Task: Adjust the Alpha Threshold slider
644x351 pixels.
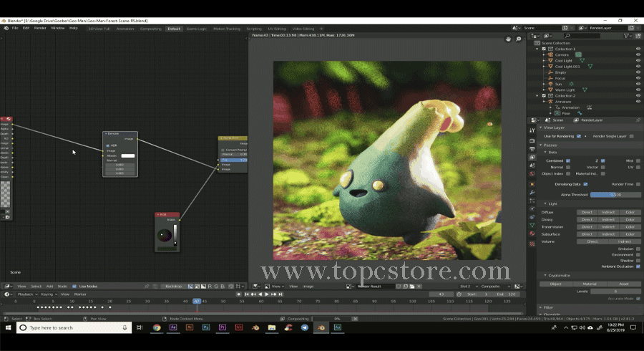Action: (x=615, y=195)
